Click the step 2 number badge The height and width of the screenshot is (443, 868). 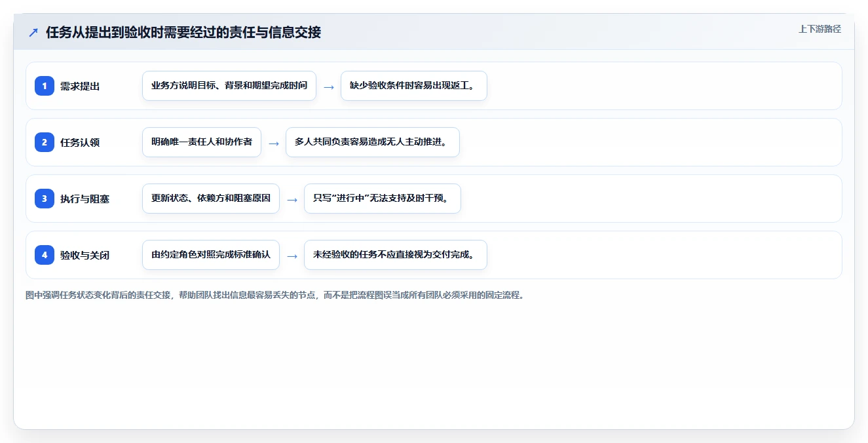45,142
